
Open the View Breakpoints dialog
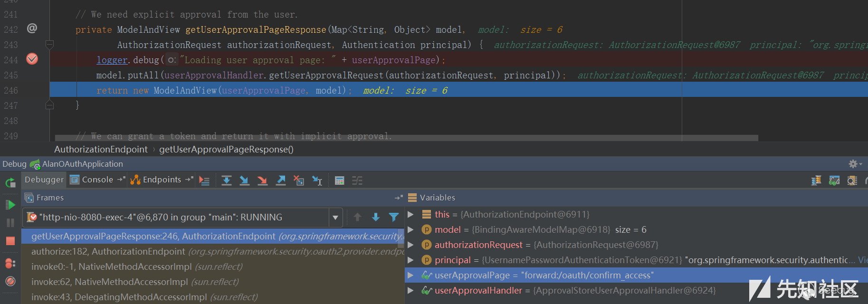click(x=10, y=263)
